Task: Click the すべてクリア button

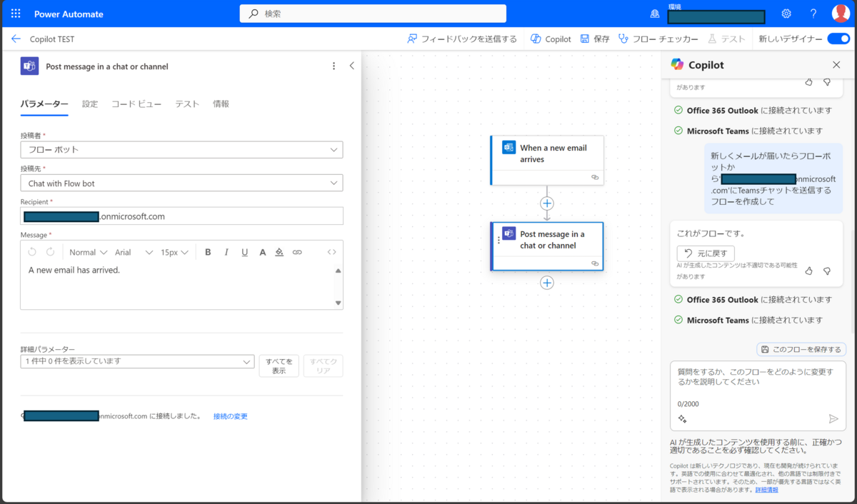Action: [323, 366]
